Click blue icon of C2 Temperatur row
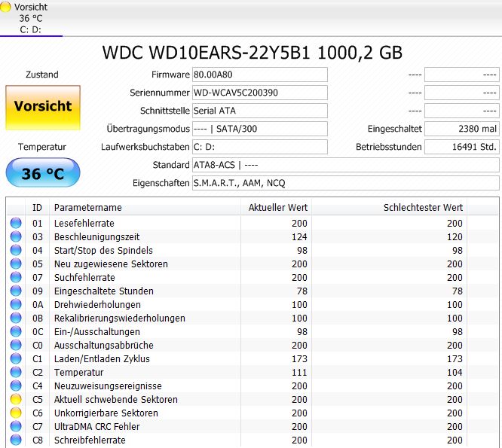The height and width of the screenshot is (448, 502). tap(16, 372)
